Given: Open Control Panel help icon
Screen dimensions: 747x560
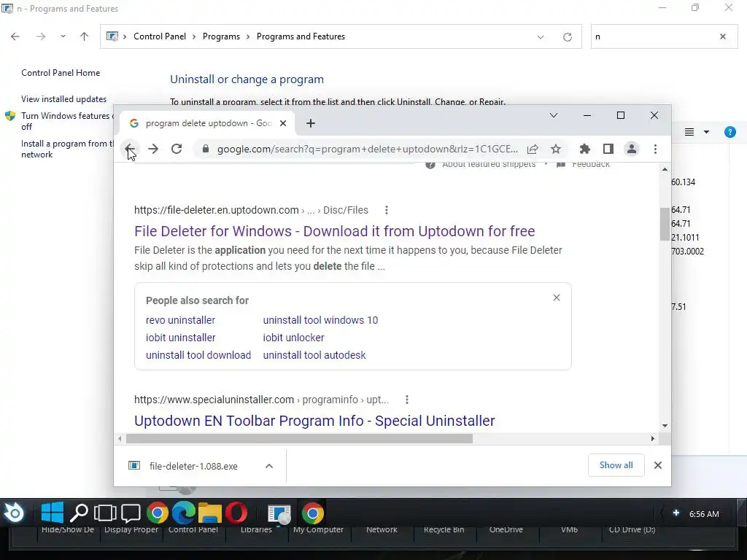Looking at the screenshot, I should 729,132.
